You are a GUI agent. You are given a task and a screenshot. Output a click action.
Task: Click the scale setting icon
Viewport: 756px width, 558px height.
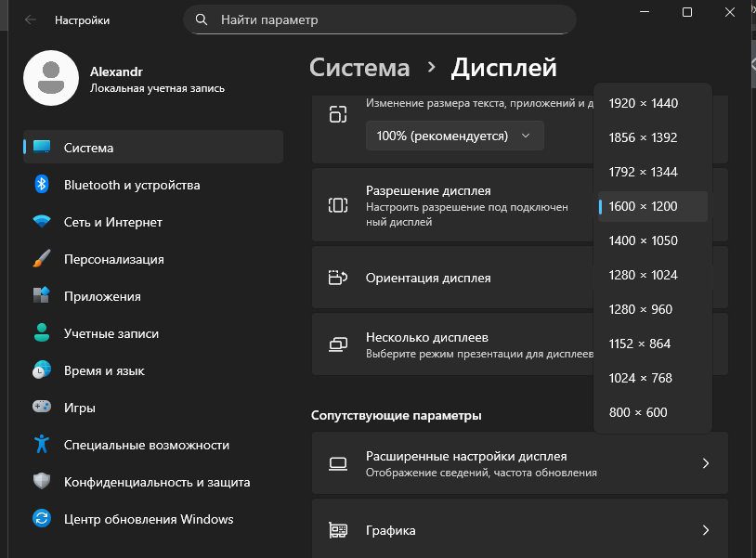tap(338, 114)
